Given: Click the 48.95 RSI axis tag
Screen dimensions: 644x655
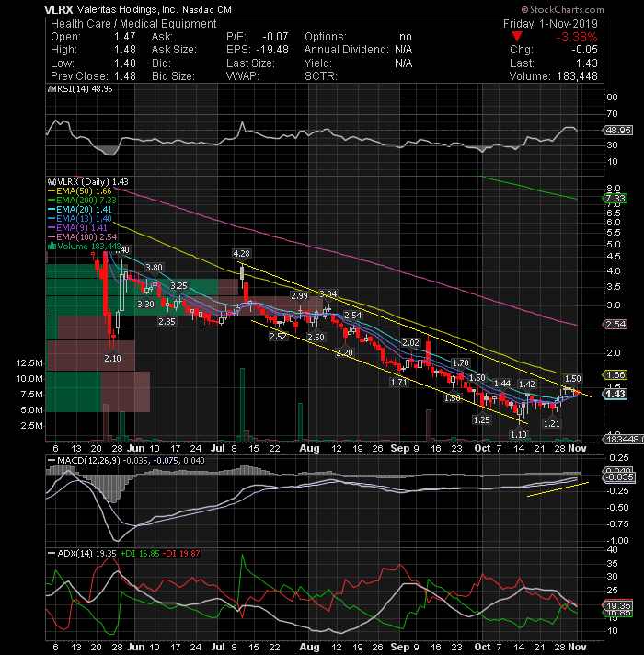Looking at the screenshot, I should 618,131.
